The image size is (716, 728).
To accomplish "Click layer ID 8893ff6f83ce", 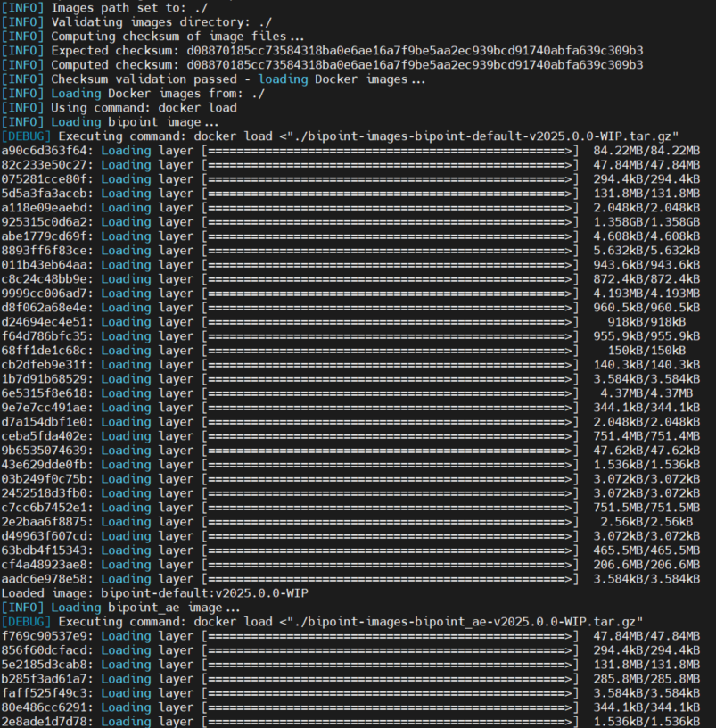I will 44,251.
